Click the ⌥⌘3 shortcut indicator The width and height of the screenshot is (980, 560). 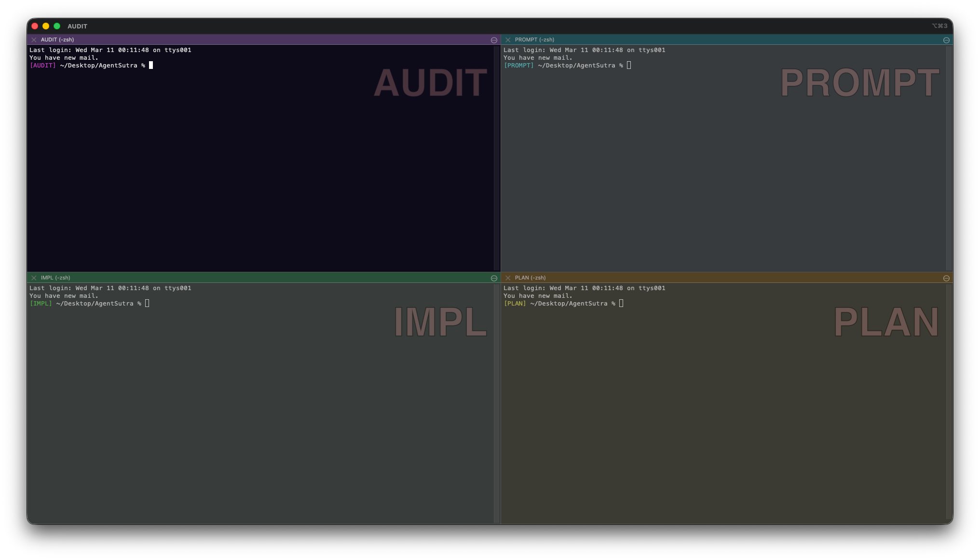[939, 26]
